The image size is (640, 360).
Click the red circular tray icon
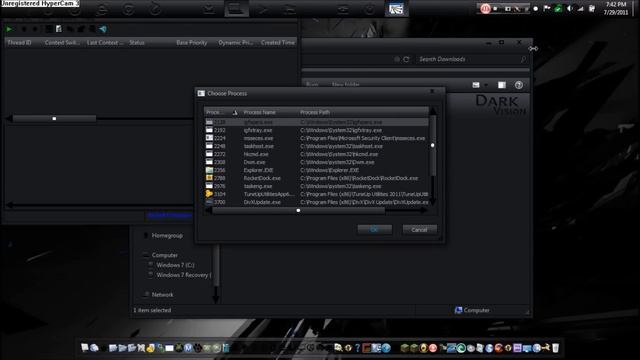click(485, 9)
